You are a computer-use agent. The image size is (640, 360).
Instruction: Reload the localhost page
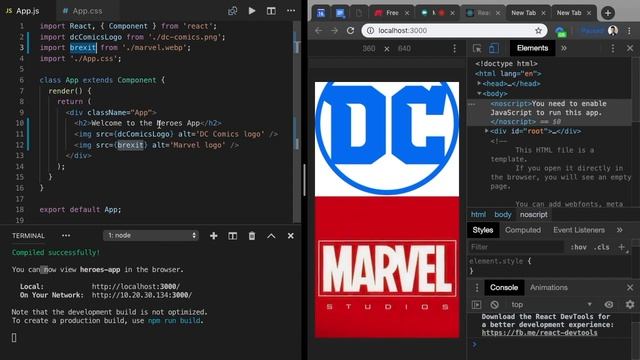350,31
